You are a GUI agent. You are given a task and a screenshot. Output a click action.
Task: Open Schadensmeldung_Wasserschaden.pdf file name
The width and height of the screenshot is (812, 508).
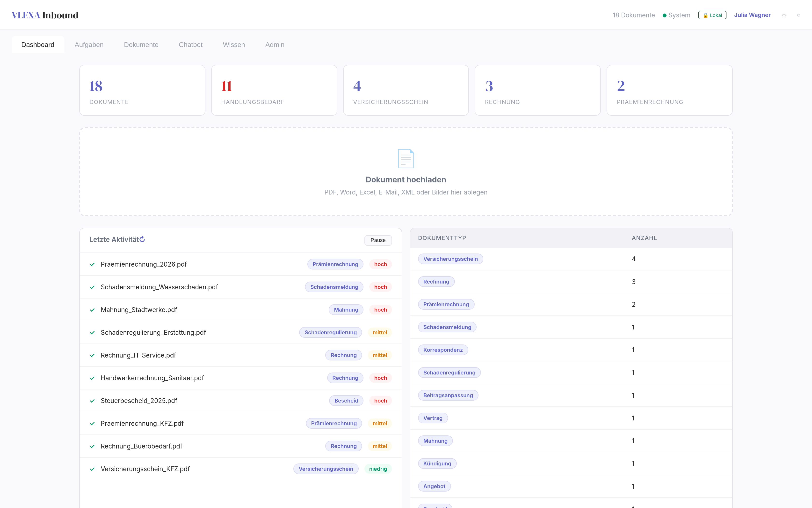pyautogui.click(x=159, y=287)
